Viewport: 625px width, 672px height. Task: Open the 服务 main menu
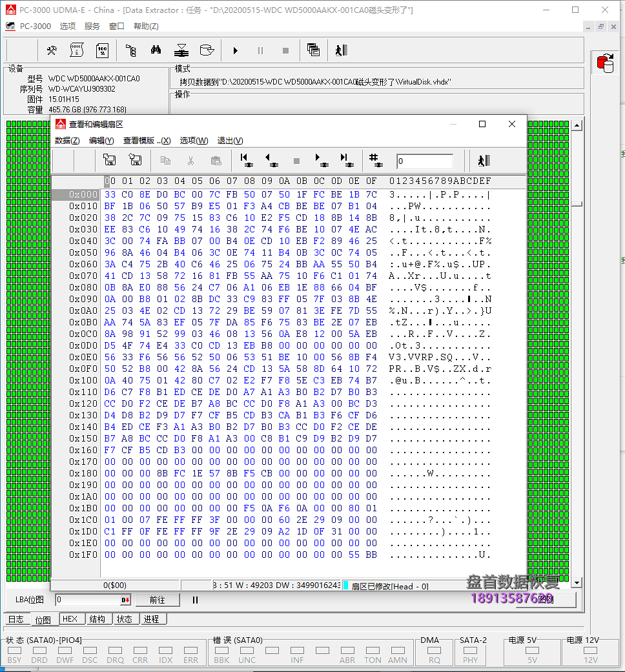pos(92,26)
